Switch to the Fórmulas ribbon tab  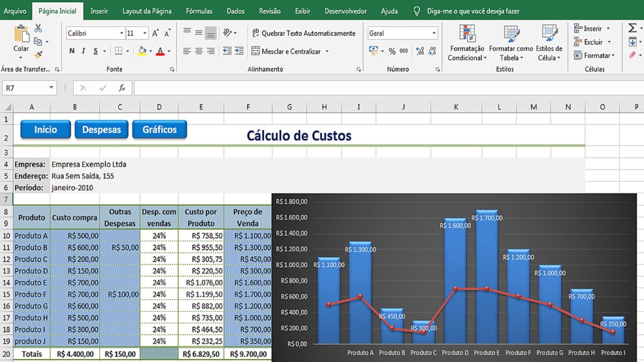pos(201,11)
